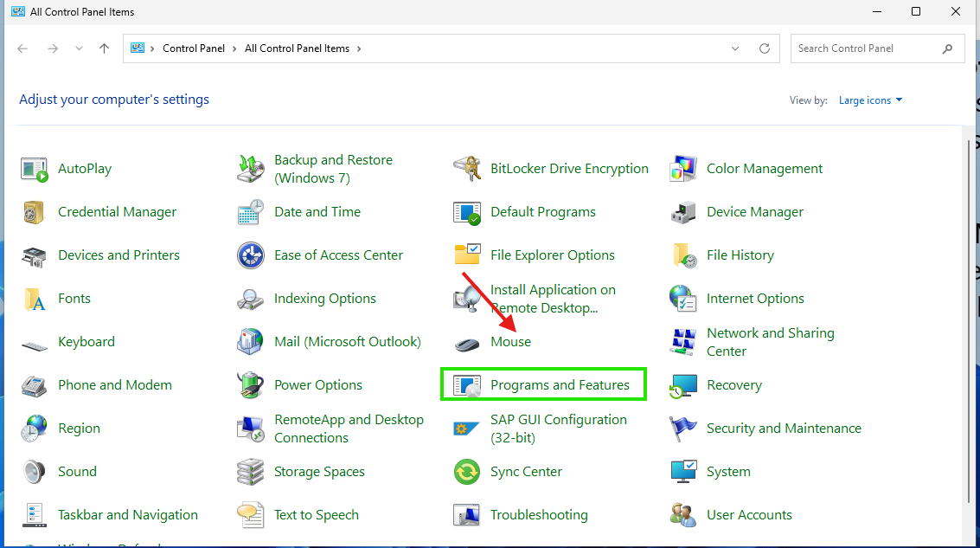Open the View by Large icons dropdown
This screenshot has width=980, height=548.
point(871,100)
